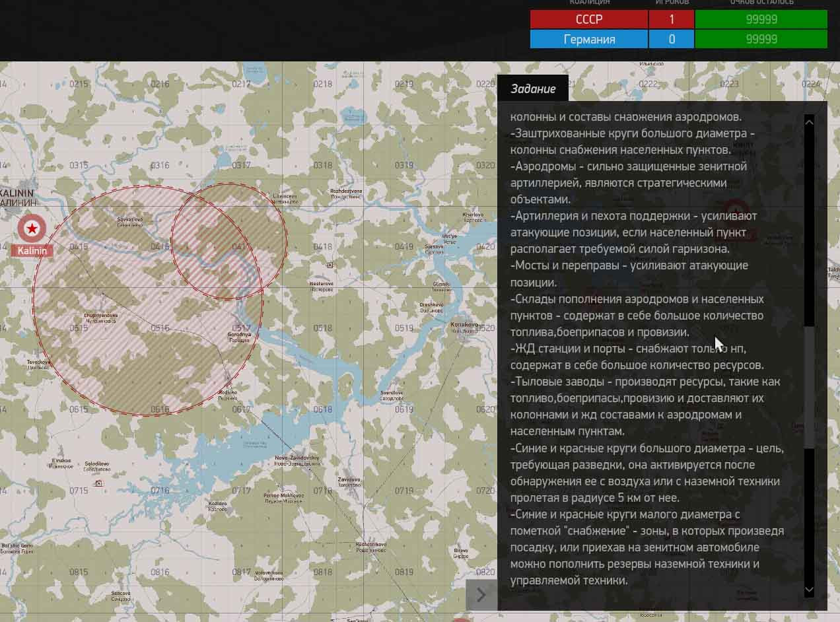840x622 pixels.
Task: Click the Savvat'evo town label
Action: coord(130,221)
